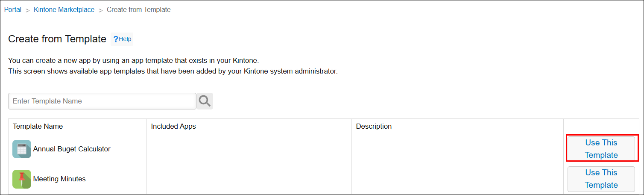Use This Template for Meeting Minutes
644x195 pixels.
pos(601,179)
